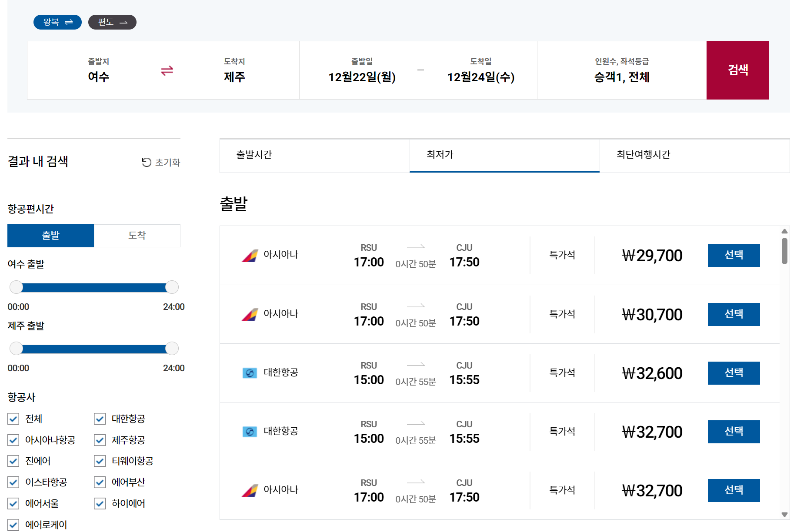This screenshot has height=532, width=797.
Task: Switch to the 최단여행시간 sort tab
Action: [x=694, y=155]
